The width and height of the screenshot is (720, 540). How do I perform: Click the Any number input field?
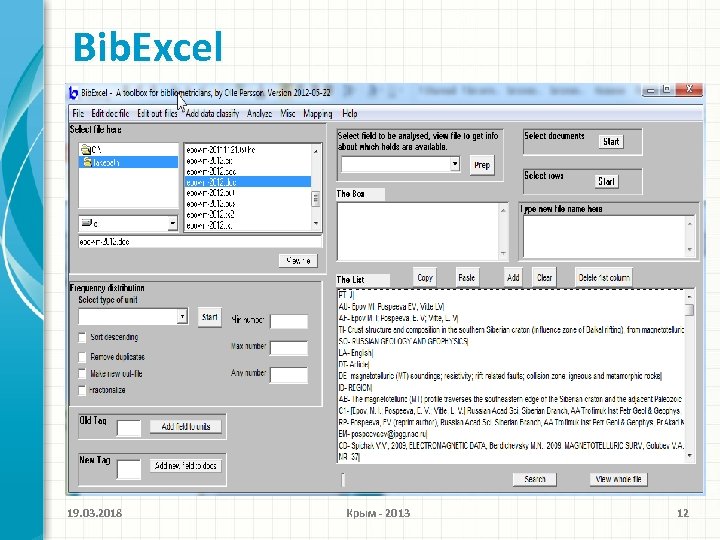tap(289, 375)
